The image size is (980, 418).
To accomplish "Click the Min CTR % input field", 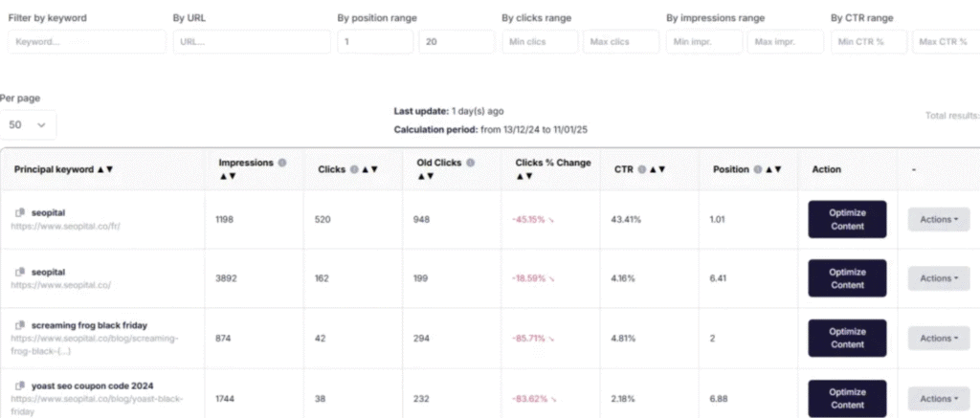I will click(x=869, y=42).
